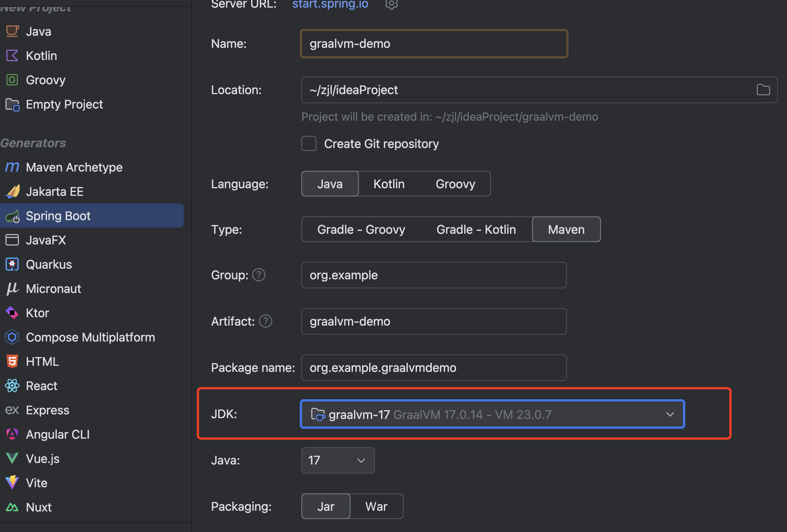Click the Vite lightning icon
Screen dimensions: 787x532
tap(12, 483)
